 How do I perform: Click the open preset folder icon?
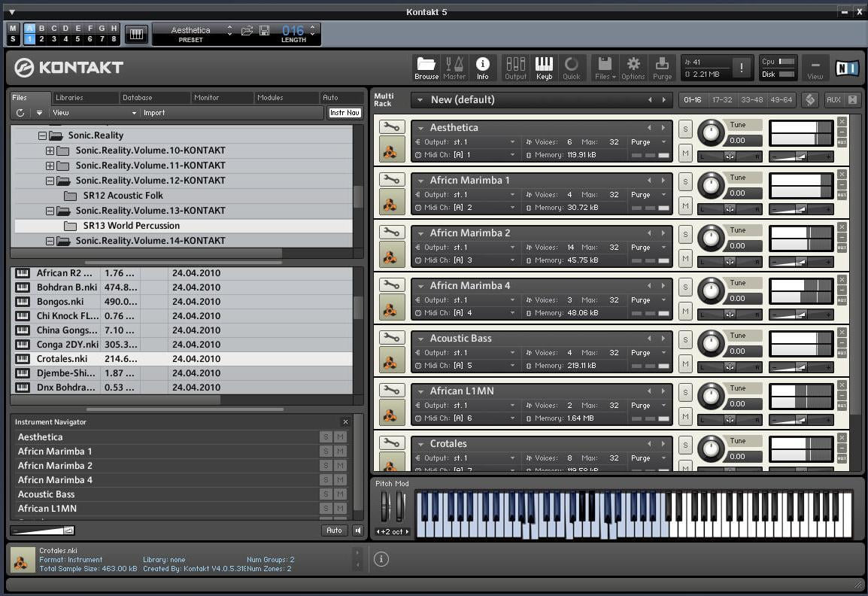click(x=247, y=30)
